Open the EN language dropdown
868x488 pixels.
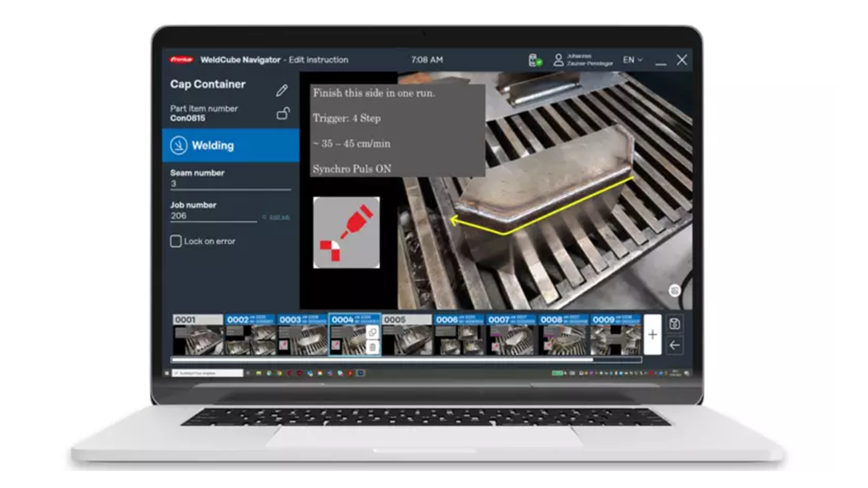coord(632,60)
